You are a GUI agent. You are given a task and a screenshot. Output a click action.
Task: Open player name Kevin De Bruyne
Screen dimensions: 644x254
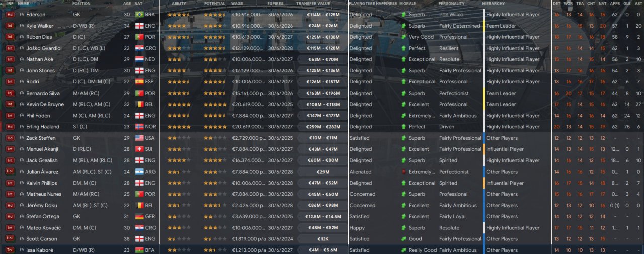(x=45, y=104)
